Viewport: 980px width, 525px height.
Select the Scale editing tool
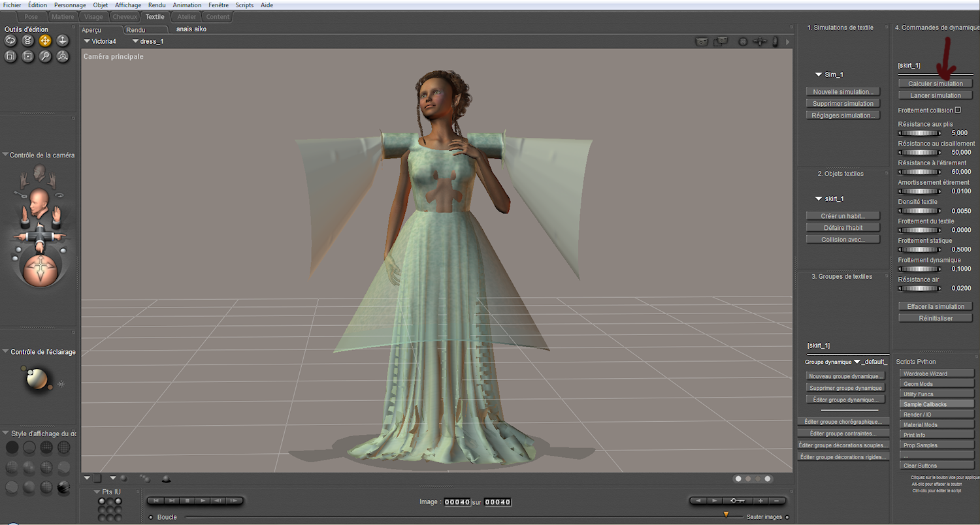coord(10,57)
